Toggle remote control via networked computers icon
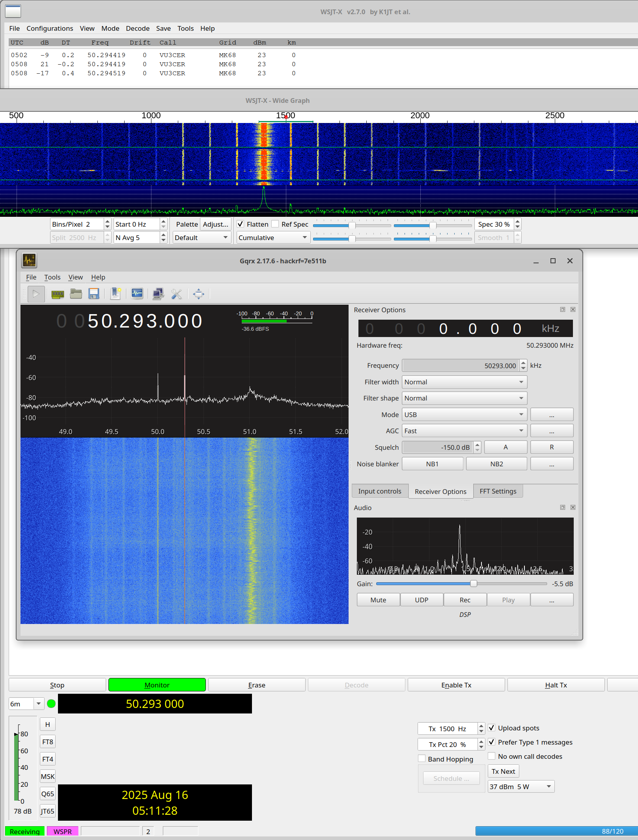Viewport: 638px width, 840px height. [158, 294]
